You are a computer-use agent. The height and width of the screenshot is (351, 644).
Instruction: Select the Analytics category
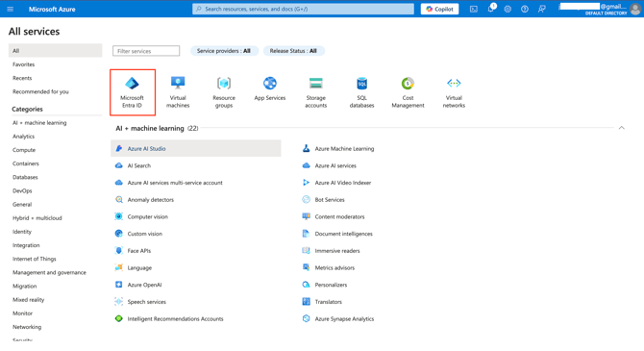tap(23, 137)
